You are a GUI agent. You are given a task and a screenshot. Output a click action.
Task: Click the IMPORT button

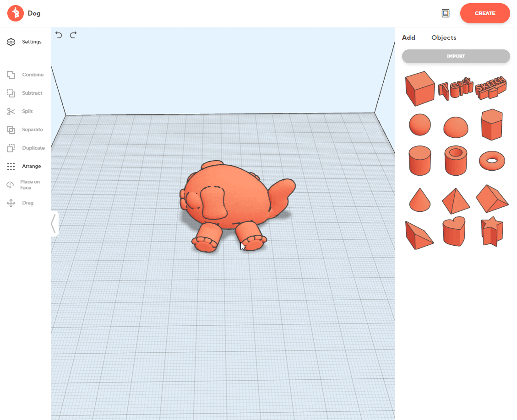click(456, 56)
